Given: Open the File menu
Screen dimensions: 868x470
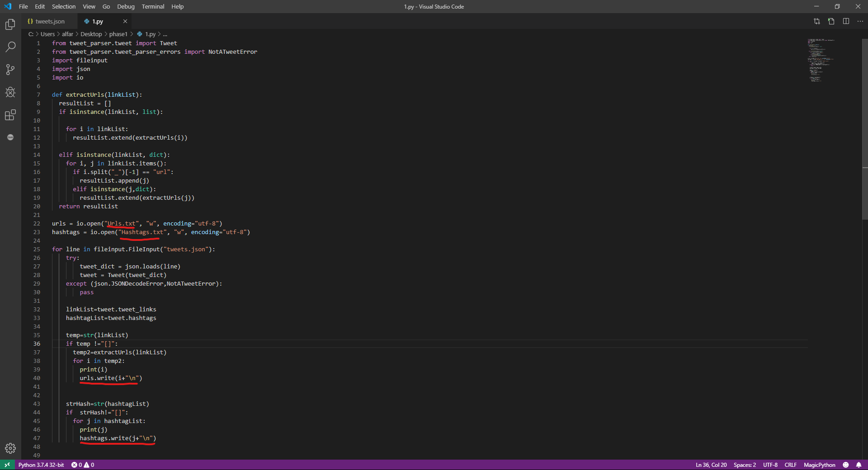Looking at the screenshot, I should (x=24, y=6).
